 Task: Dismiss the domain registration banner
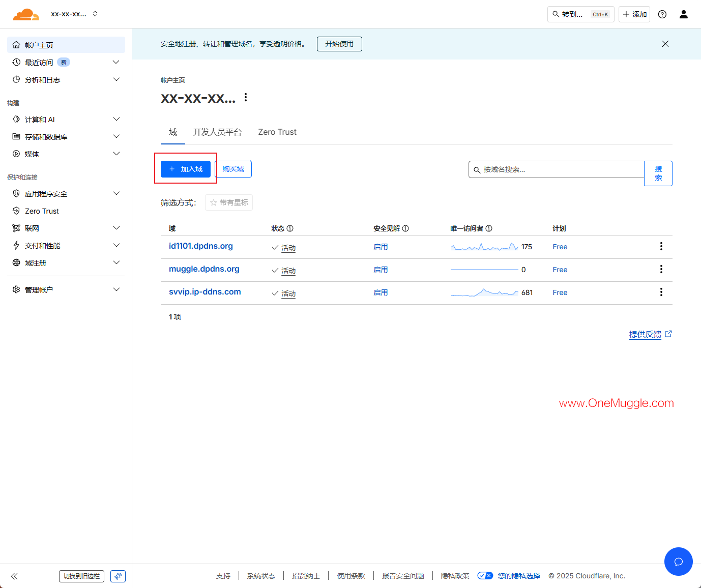point(665,44)
